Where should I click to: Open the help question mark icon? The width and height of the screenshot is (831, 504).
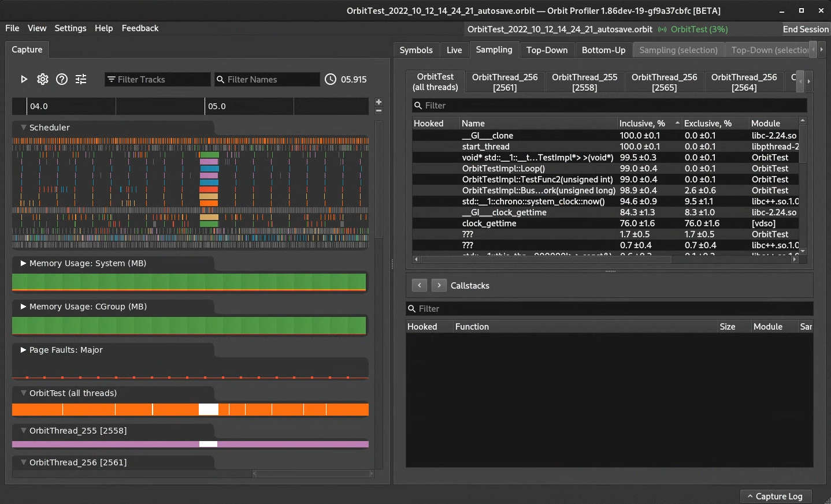62,79
